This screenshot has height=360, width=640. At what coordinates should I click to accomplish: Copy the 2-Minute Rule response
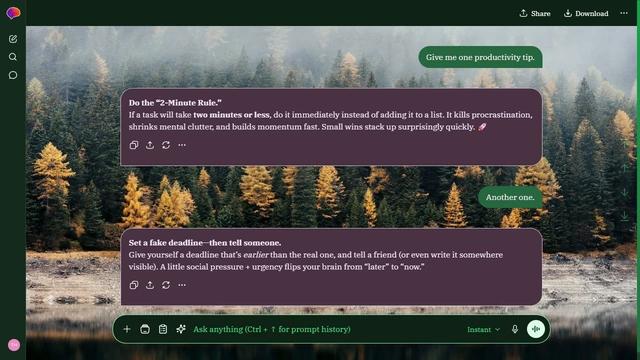click(134, 145)
